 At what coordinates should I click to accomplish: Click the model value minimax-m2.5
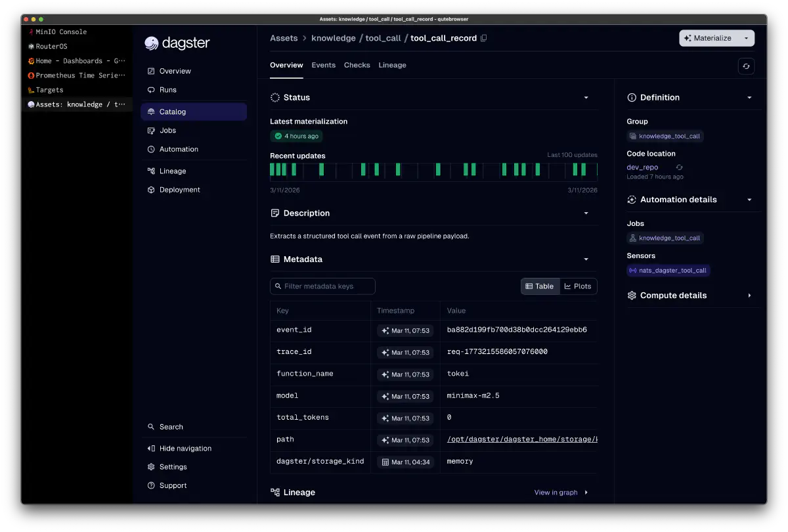[473, 396]
